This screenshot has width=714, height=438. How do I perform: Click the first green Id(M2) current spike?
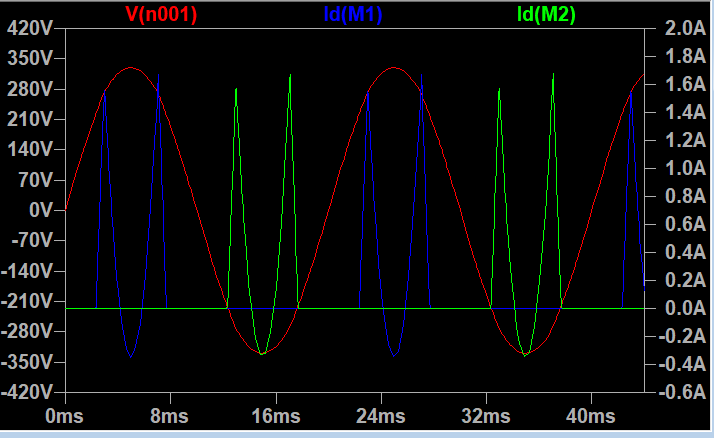tap(236, 91)
